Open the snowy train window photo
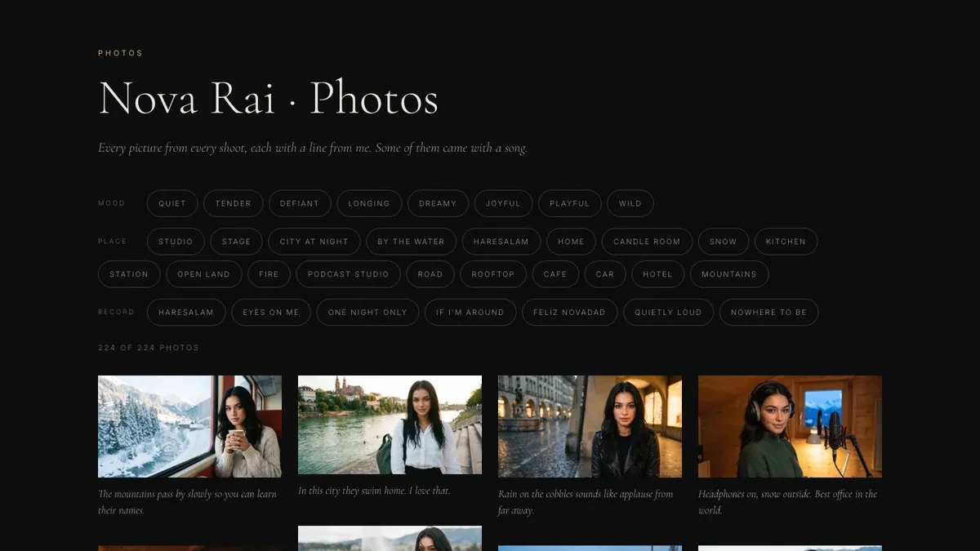Image resolution: width=980 pixels, height=551 pixels. [x=189, y=426]
